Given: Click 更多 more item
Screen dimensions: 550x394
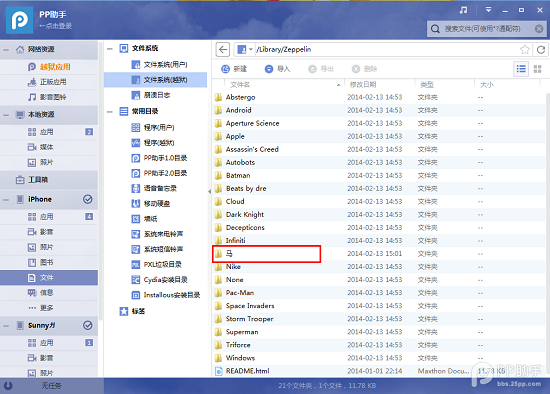Looking at the screenshot, I should click(x=49, y=308).
